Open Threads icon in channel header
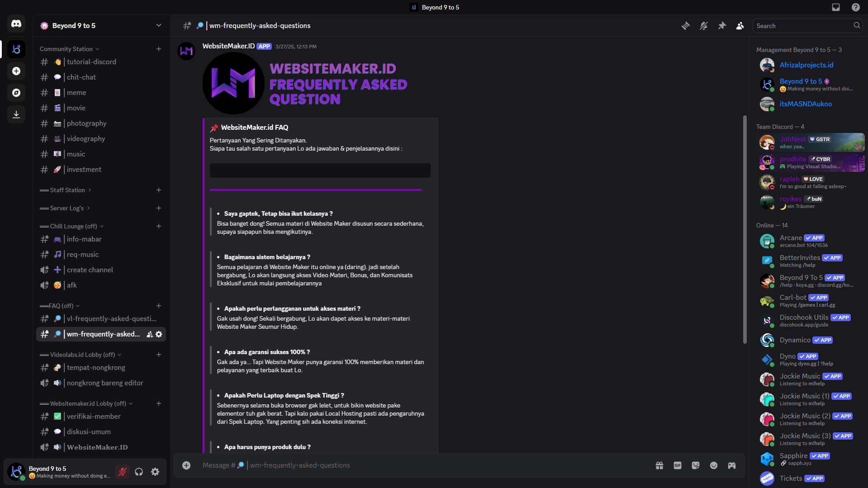This screenshot has width=868, height=488. pos(686,26)
